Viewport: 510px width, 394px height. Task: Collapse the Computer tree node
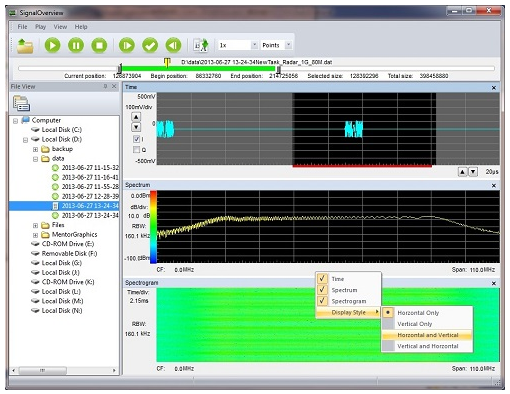[15, 121]
